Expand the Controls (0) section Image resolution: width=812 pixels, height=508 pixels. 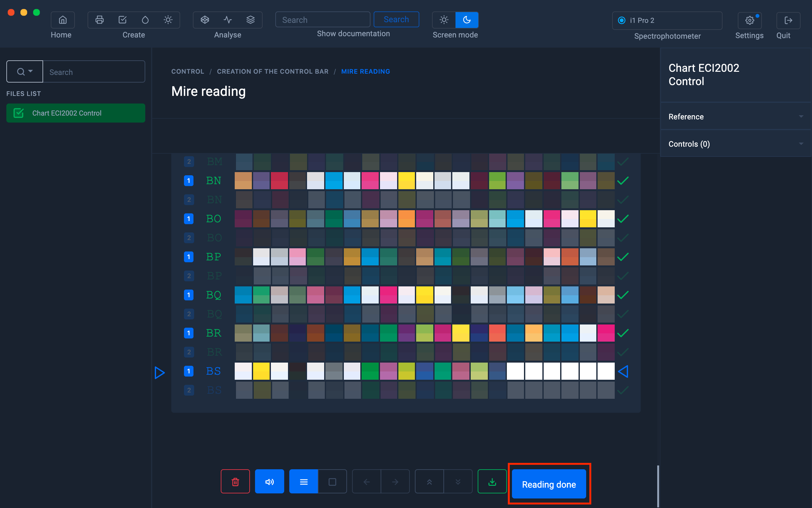tap(736, 144)
